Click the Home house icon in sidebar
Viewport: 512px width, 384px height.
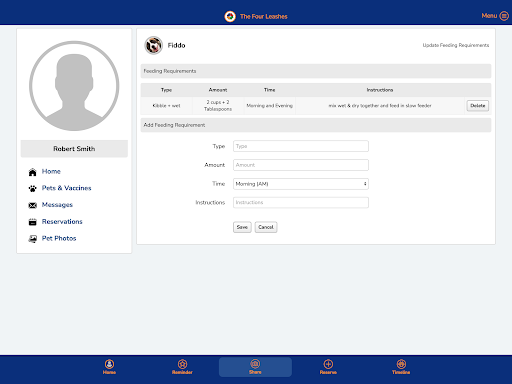coord(32,172)
